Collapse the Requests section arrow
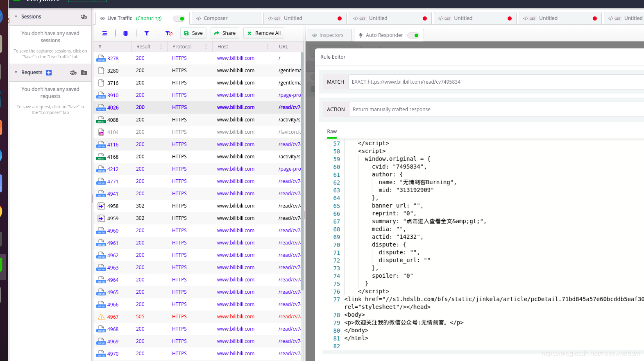644x361 pixels. [x=16, y=73]
